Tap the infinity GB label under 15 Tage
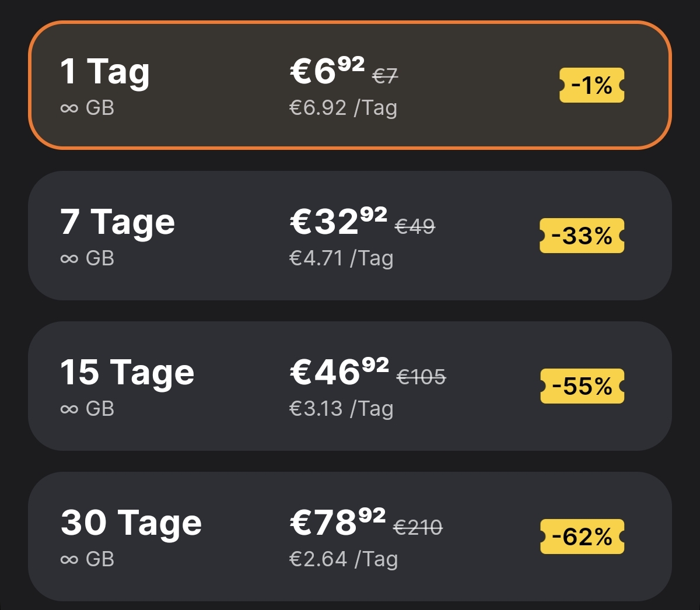 point(87,409)
